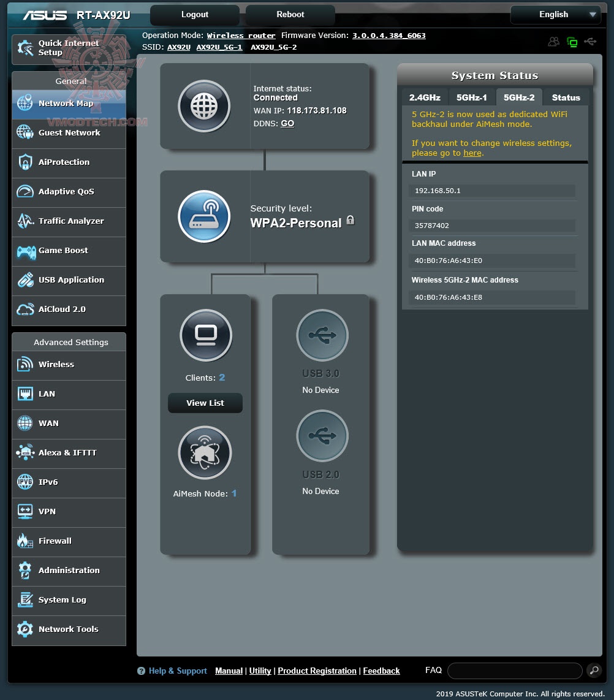Image resolution: width=614 pixels, height=700 pixels.
Task: Click the Wireless router operation mode link
Action: coord(241,36)
